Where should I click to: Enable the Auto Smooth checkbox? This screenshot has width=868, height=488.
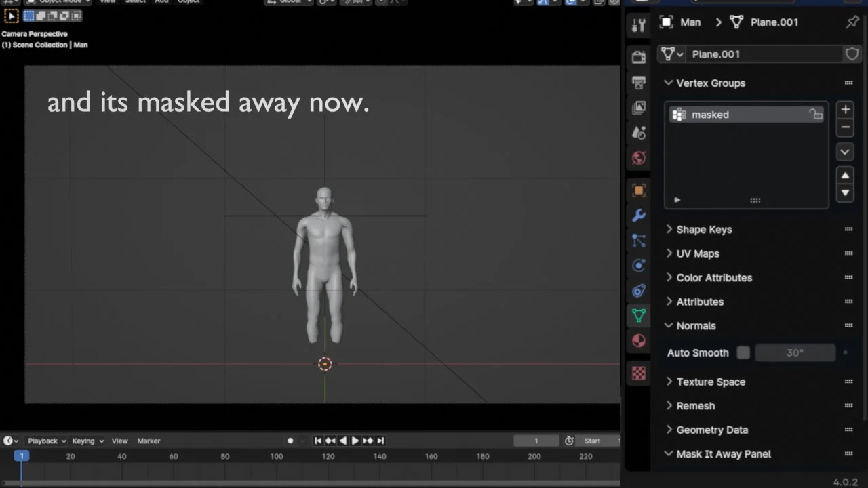tap(743, 352)
